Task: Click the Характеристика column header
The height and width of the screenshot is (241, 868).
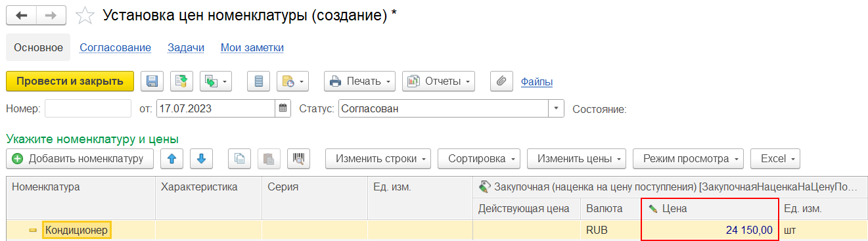Action: 208,198
